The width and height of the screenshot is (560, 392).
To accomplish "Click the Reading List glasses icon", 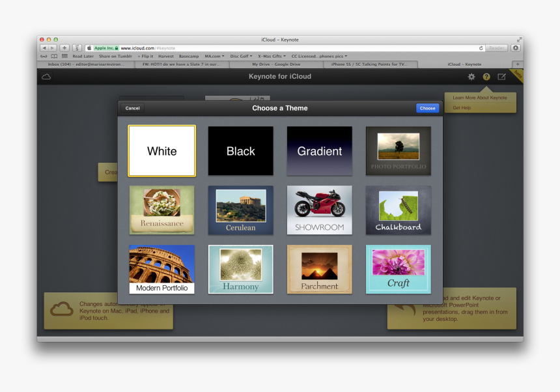I will click(x=42, y=56).
